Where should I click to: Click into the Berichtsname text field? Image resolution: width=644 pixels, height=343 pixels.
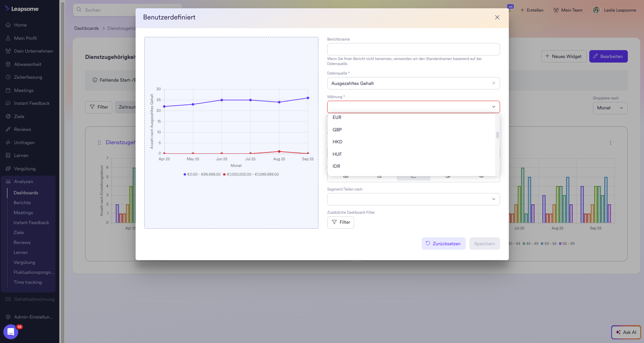click(x=413, y=49)
